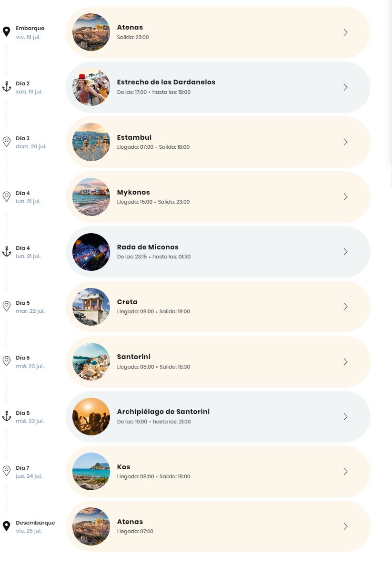Select the Estambul mosque thumbnail
This screenshot has height=567, width=392.
[91, 142]
